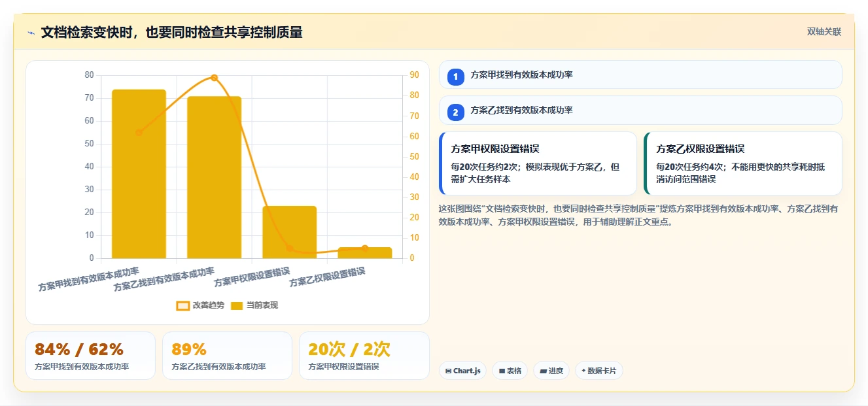The width and height of the screenshot is (868, 406).
Task: Click the 方案乙找到有效版本成功率 bar
Action: (x=214, y=177)
